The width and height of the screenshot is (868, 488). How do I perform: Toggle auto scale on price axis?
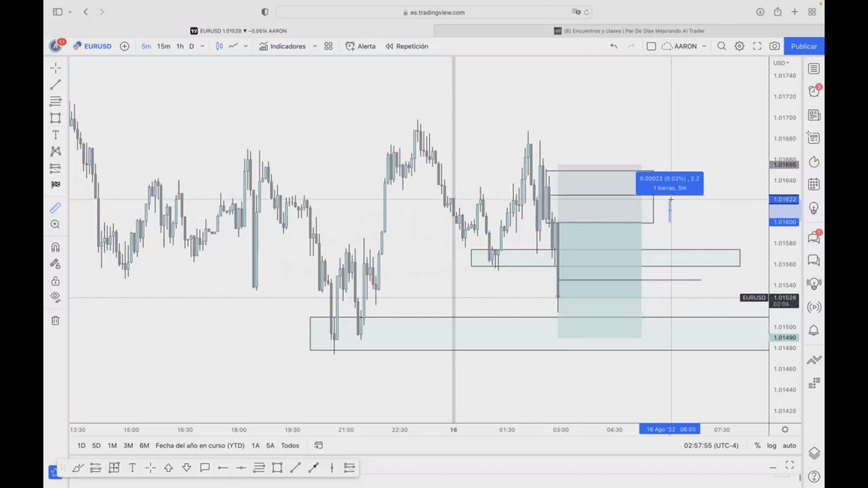[789, 445]
